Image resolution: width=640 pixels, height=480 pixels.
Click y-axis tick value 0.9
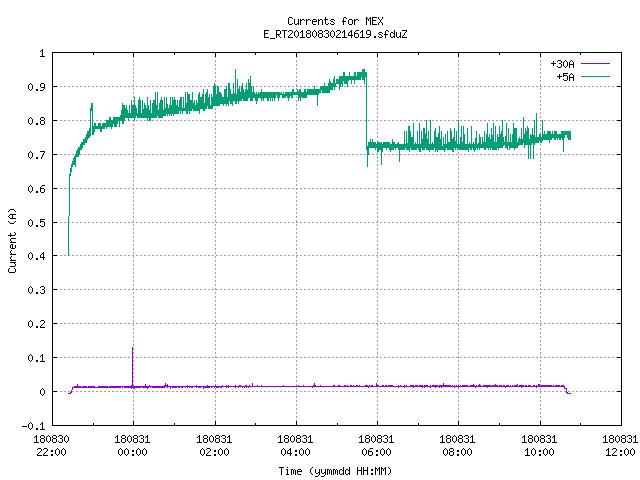coord(36,87)
